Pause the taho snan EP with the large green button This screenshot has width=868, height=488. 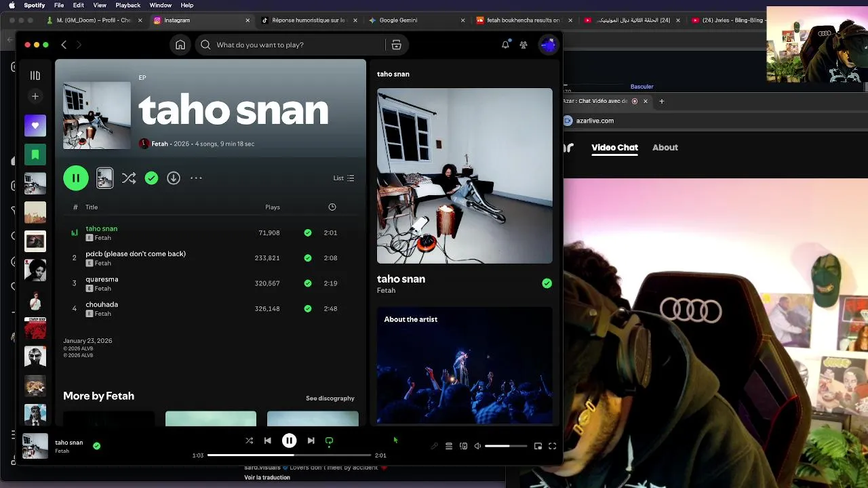click(76, 178)
